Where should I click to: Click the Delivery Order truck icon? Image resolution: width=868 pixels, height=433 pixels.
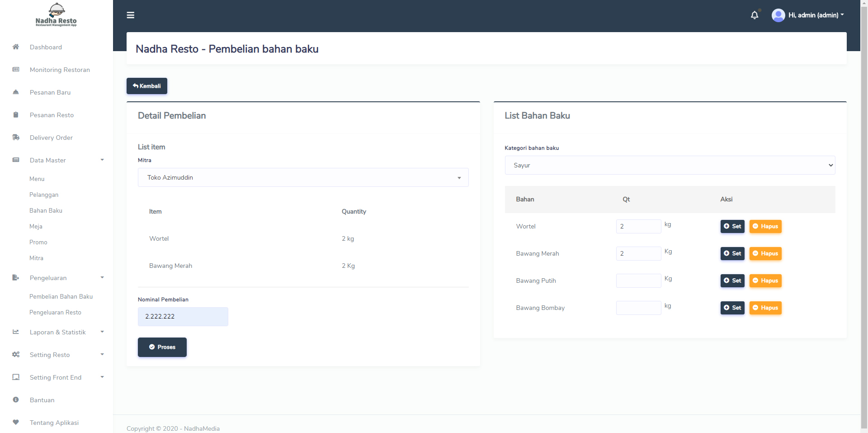point(16,137)
